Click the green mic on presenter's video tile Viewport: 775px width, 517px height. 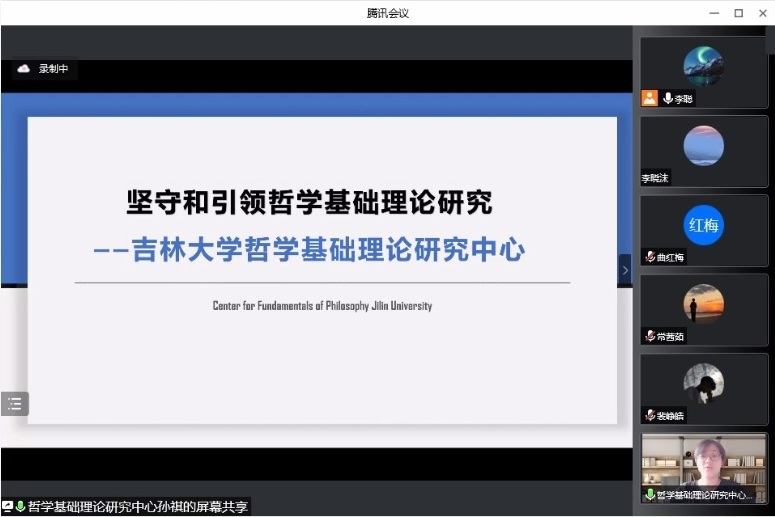(650, 494)
